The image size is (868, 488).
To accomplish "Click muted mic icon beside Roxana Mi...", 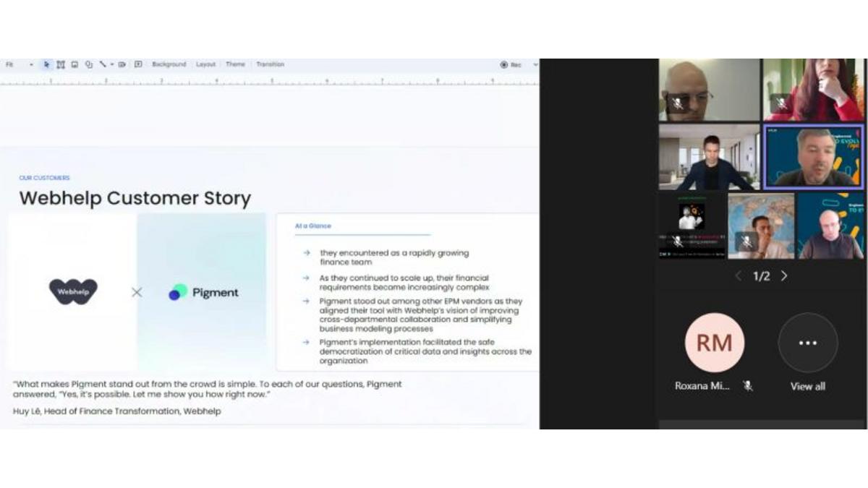I will 748,386.
